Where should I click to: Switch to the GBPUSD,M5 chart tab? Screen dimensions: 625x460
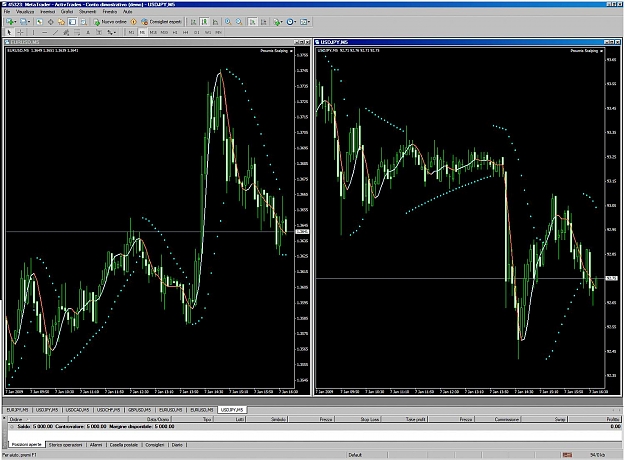click(140, 410)
